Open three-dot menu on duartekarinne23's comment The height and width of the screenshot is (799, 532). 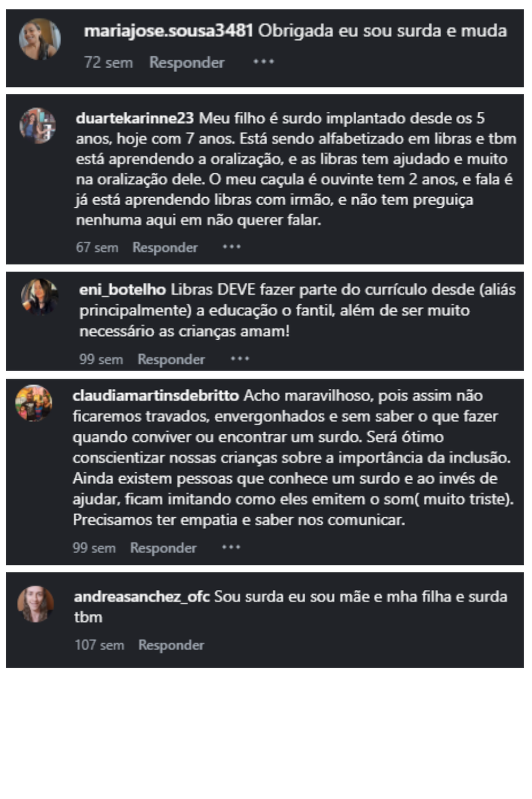click(x=232, y=247)
